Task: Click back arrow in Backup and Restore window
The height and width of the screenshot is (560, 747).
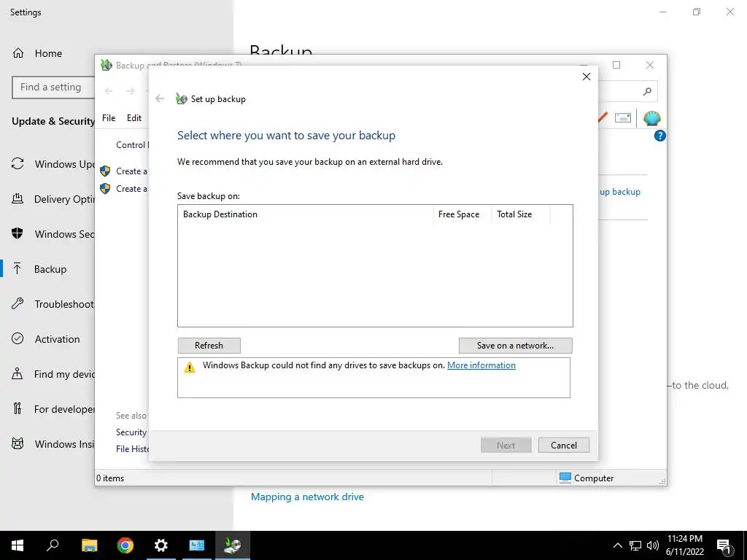Action: pos(109,91)
